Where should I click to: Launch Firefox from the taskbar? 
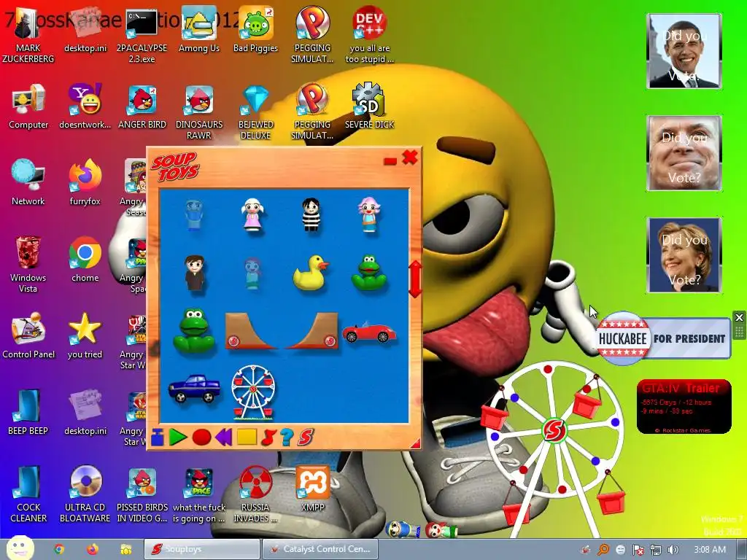[x=93, y=549]
